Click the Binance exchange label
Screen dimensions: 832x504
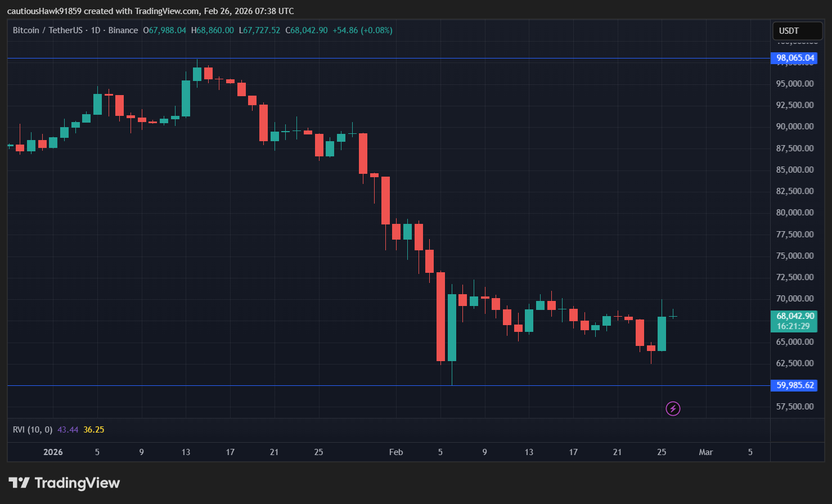tap(123, 30)
